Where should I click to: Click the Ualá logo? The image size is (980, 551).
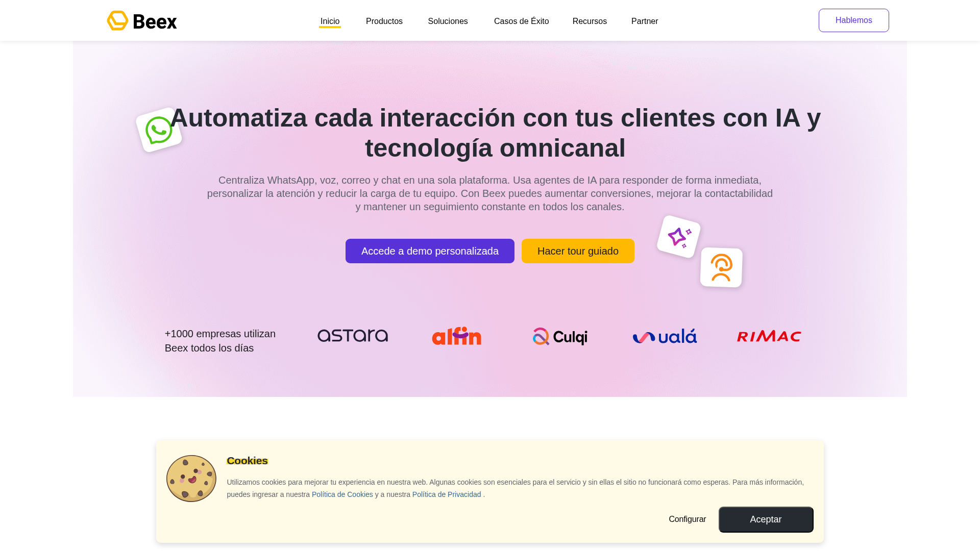(665, 336)
